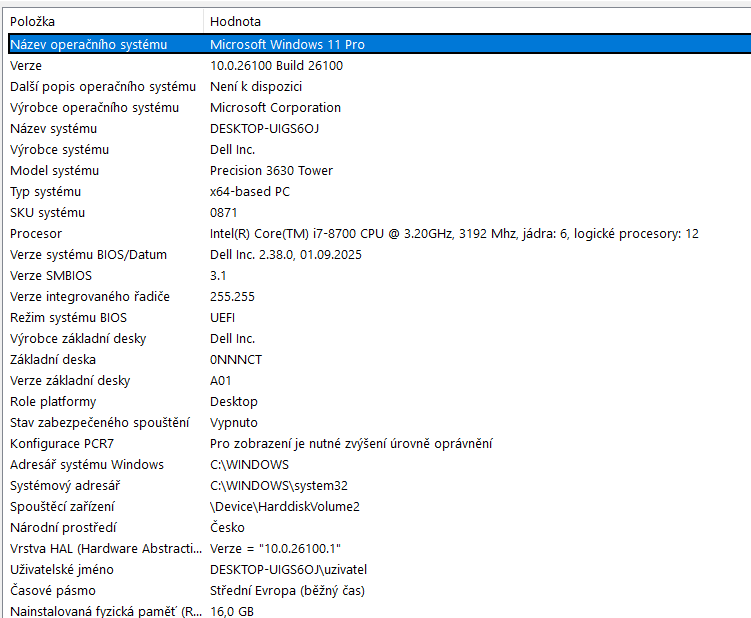Select the Model systému row

click(379, 171)
